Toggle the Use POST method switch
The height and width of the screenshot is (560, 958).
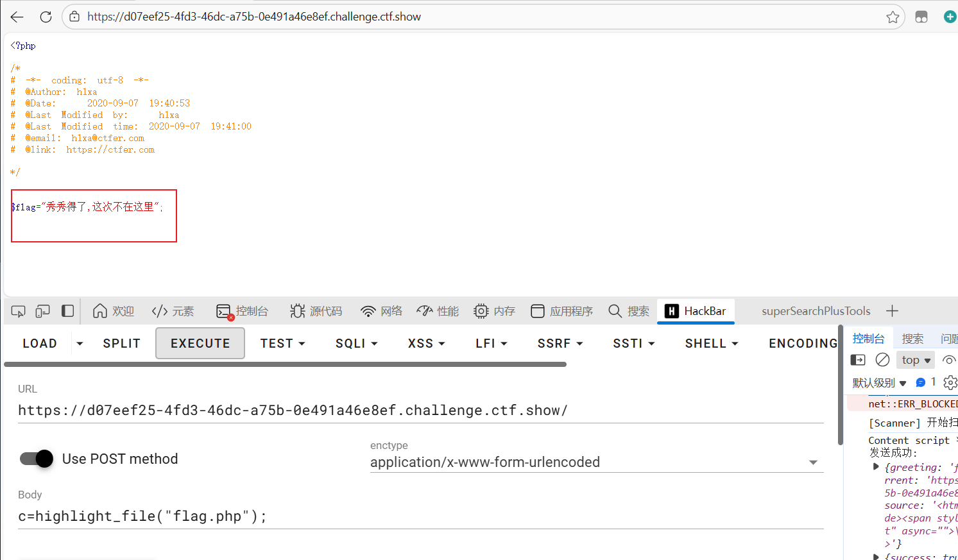[37, 459]
